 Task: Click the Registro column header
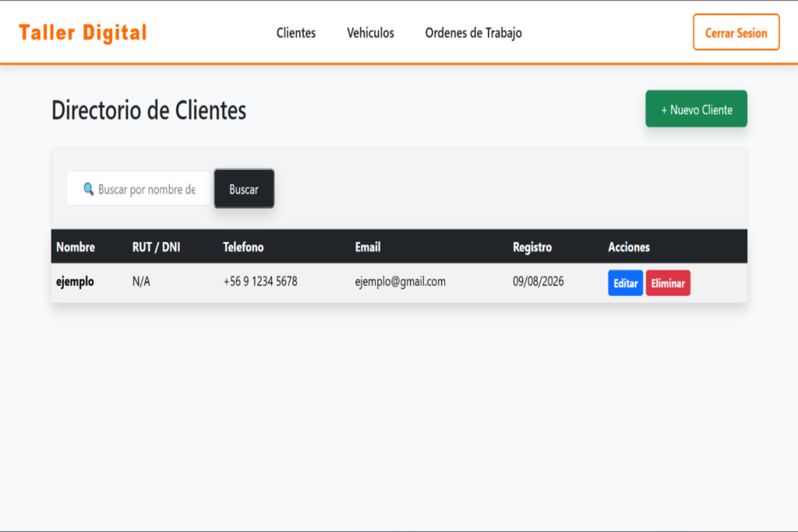click(531, 247)
